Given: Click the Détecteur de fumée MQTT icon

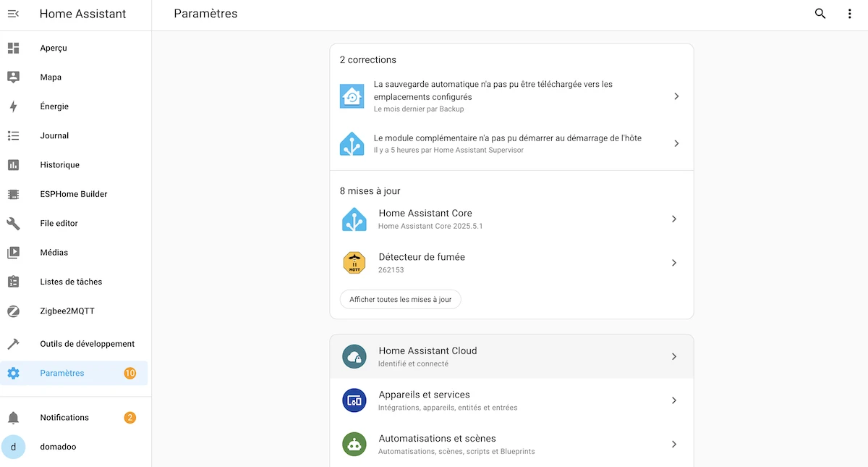Looking at the screenshot, I should [354, 263].
